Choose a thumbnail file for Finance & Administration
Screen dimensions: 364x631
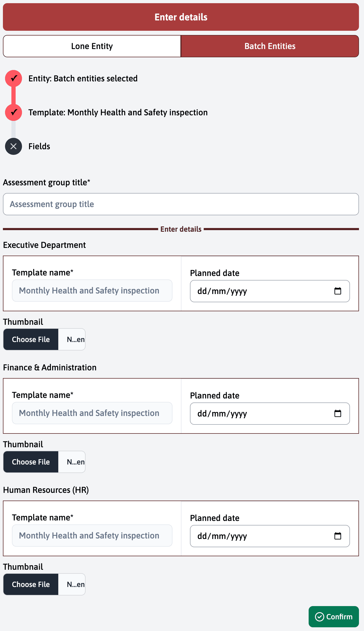31,462
